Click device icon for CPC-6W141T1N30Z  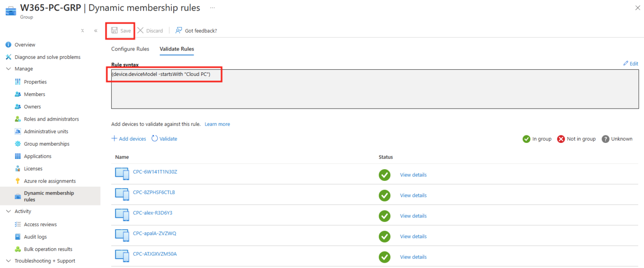pos(122,174)
